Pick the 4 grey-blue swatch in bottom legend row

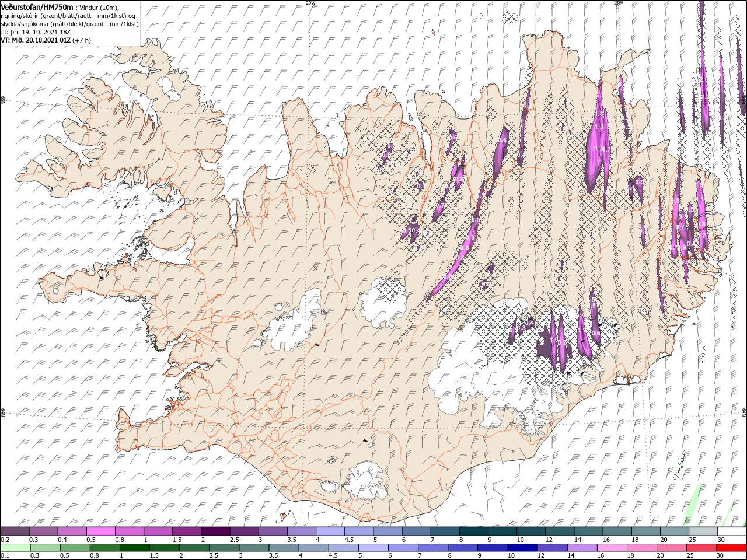tap(313, 548)
